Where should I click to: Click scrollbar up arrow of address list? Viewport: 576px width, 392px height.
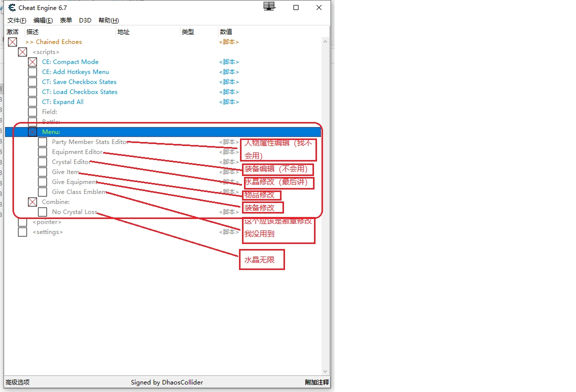pyautogui.click(x=325, y=41)
